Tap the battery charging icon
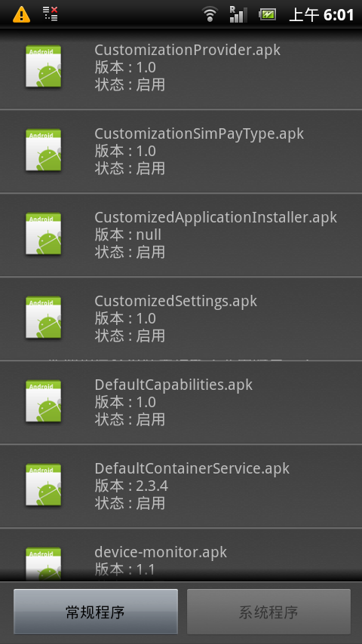This screenshot has height=644, width=362. (267, 15)
